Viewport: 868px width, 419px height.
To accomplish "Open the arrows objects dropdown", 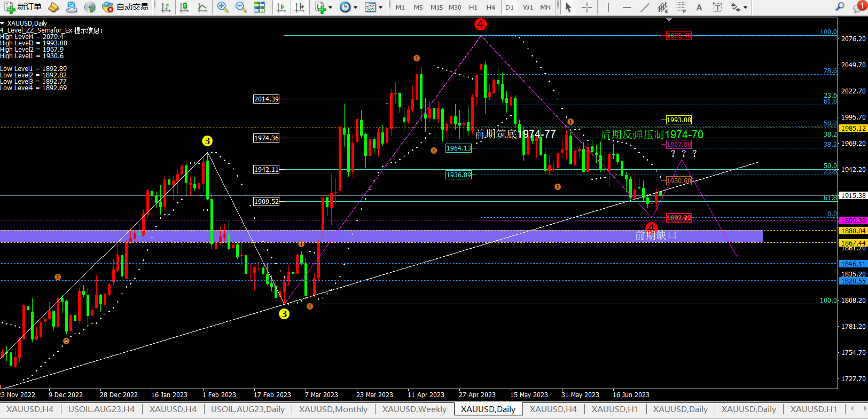I will click(739, 7).
